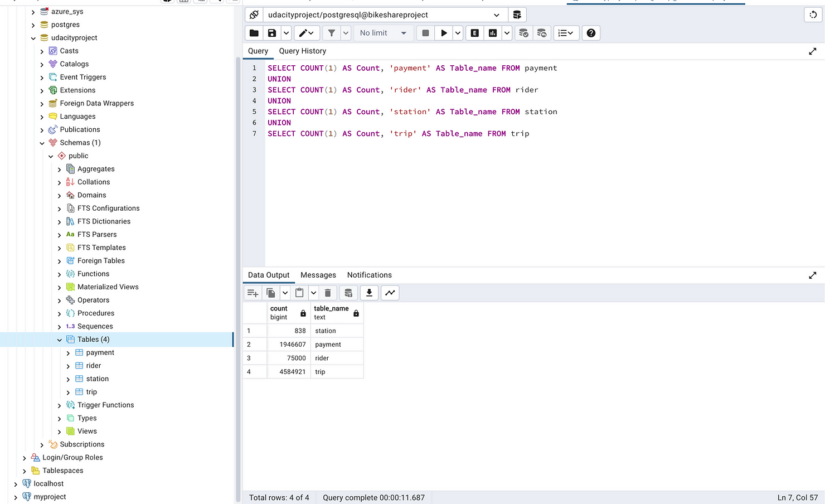Commit the transaction
Image resolution: width=825 pixels, height=504 pixels.
[523, 33]
